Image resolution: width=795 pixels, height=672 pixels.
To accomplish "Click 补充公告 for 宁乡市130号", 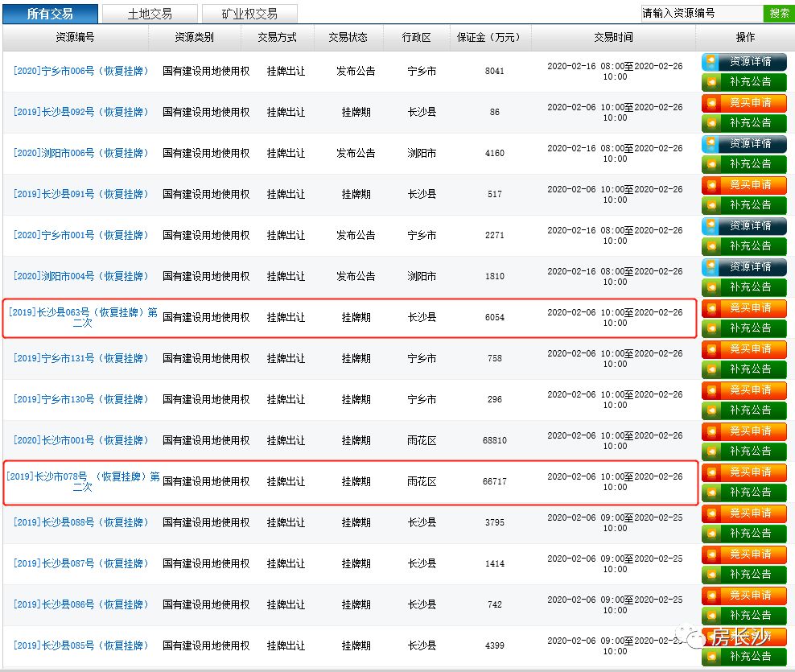I will tap(744, 410).
